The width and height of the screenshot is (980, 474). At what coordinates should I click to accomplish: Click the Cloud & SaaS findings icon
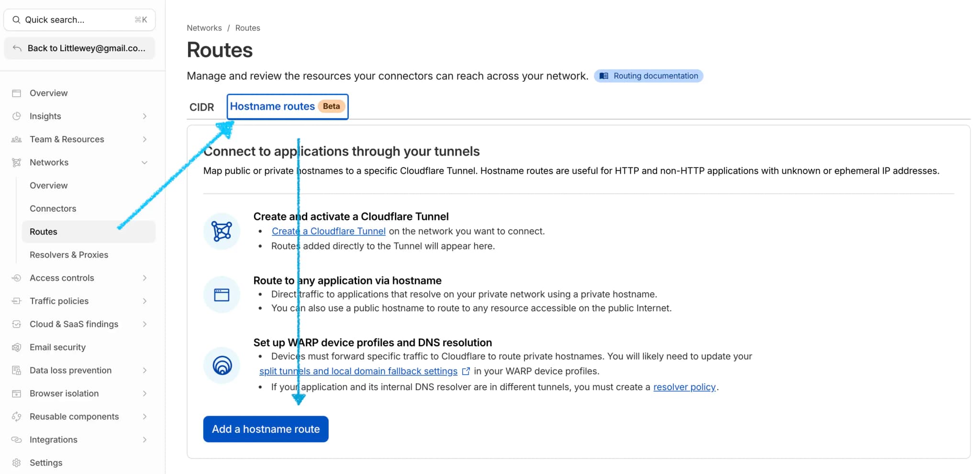tap(17, 324)
